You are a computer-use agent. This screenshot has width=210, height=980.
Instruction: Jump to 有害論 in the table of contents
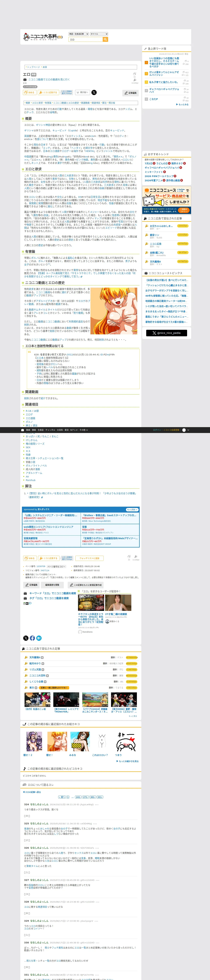click(x=48, y=103)
